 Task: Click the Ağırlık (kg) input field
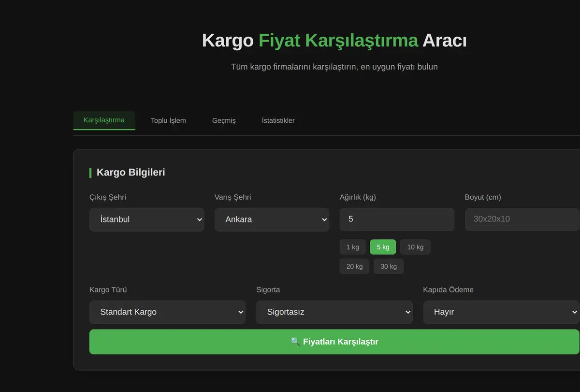point(397,219)
